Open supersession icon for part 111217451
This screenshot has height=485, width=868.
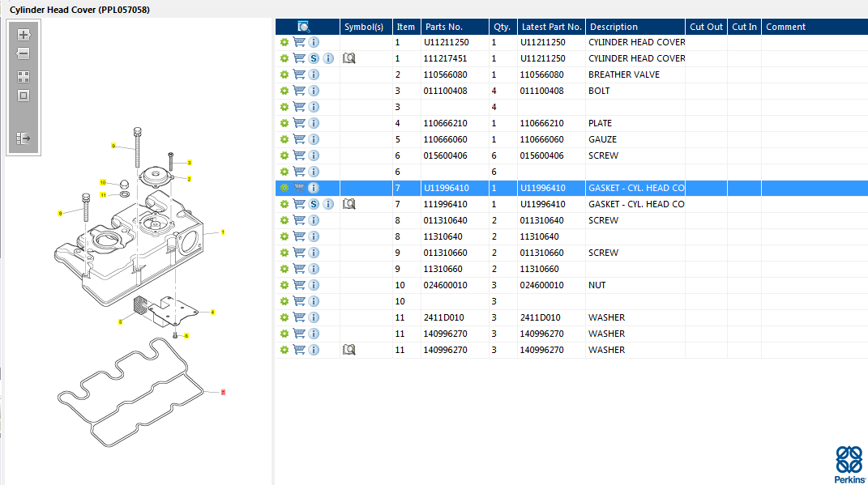tap(314, 58)
